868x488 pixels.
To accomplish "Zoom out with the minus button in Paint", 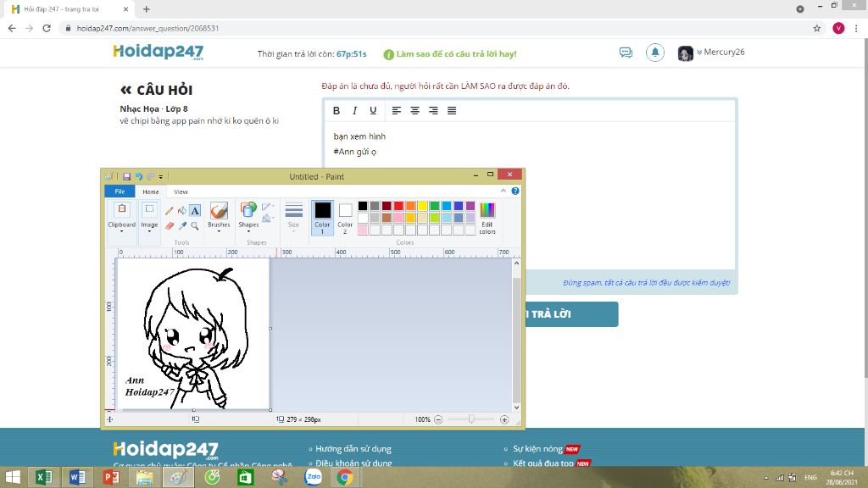I will (438, 419).
